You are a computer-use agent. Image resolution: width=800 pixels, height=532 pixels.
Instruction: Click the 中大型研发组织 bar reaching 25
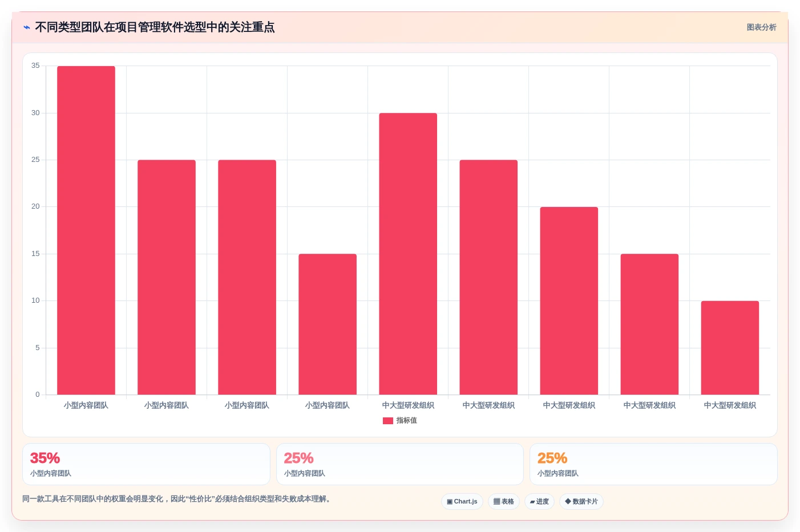coord(488,277)
